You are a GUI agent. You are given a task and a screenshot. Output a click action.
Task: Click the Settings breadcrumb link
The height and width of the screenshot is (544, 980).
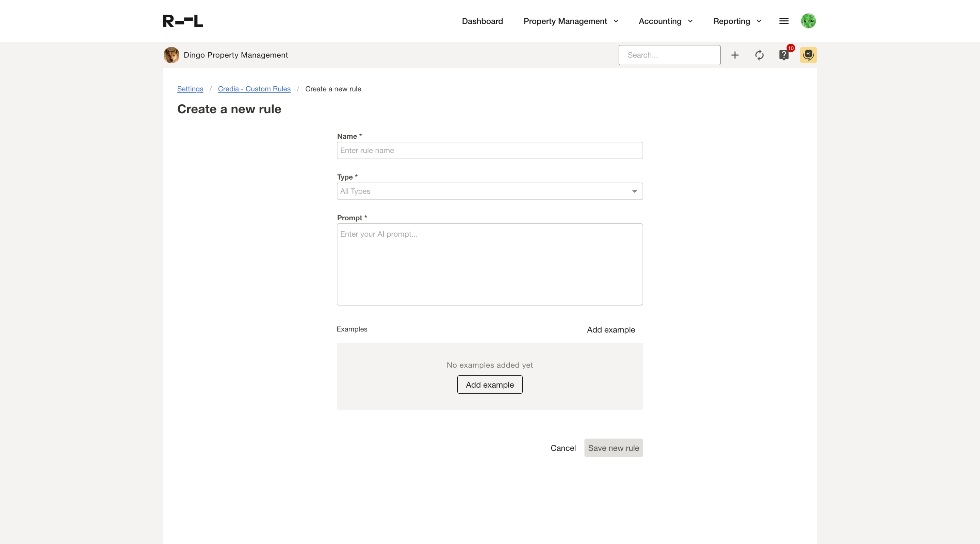[x=190, y=89]
